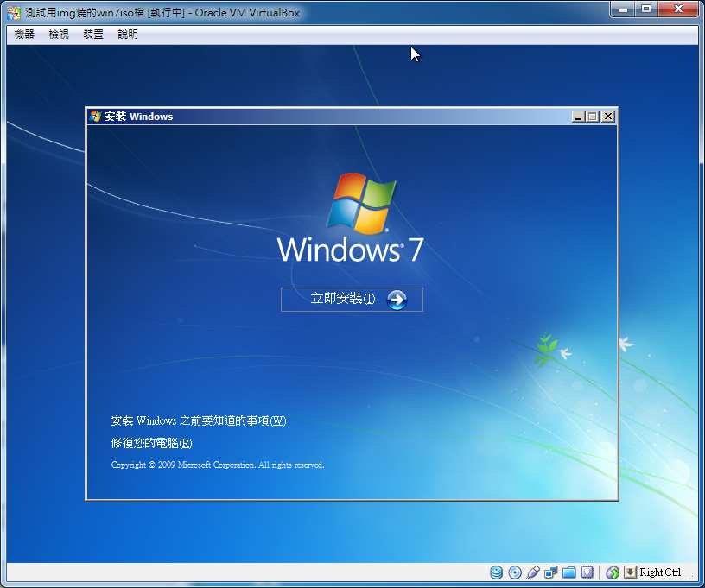Minimize the 安裝 Windows setup dialog

tap(578, 117)
